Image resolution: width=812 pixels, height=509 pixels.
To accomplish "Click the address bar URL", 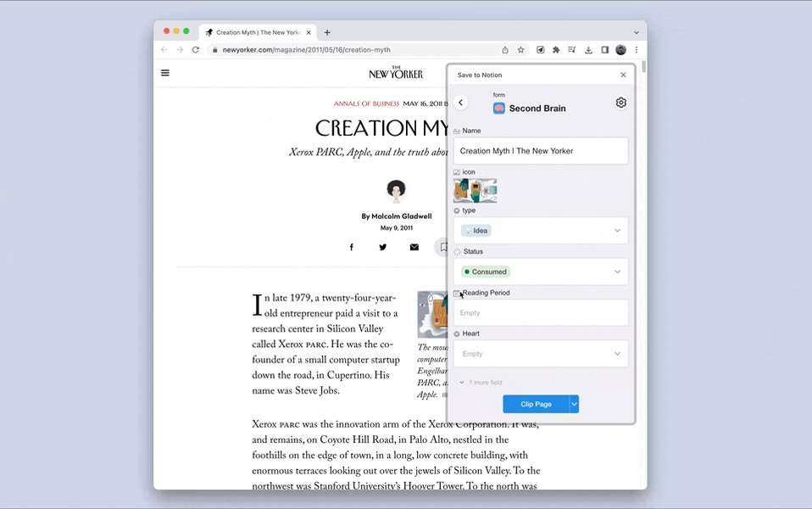I will point(307,50).
